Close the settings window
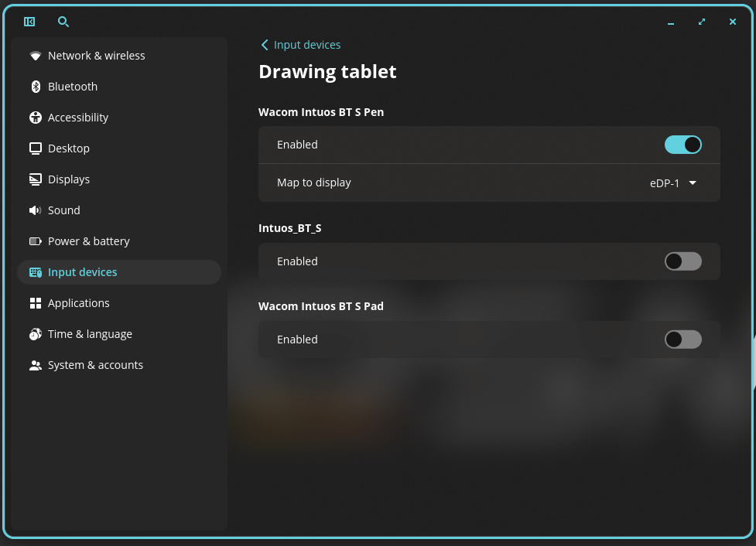Screen dimensions: 756x546 pyautogui.click(x=732, y=22)
